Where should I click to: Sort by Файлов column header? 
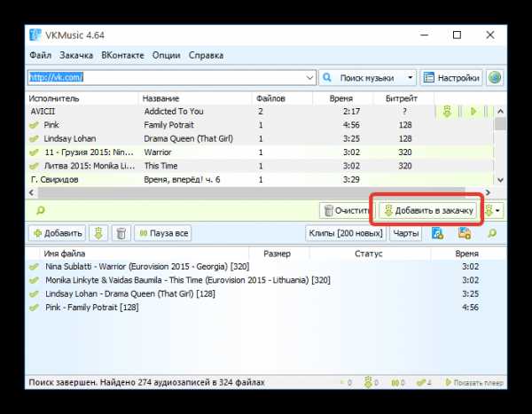coord(282,98)
